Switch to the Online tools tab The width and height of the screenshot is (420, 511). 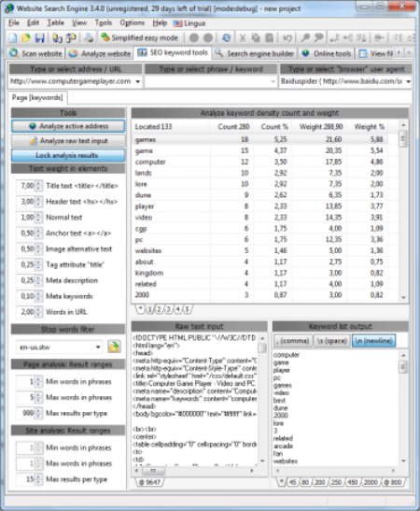coord(327,53)
